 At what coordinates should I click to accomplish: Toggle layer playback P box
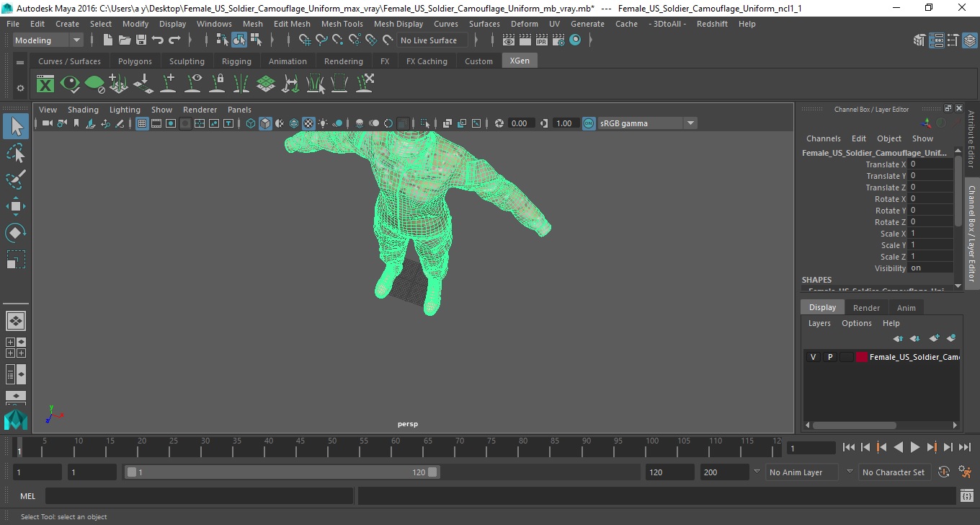830,357
